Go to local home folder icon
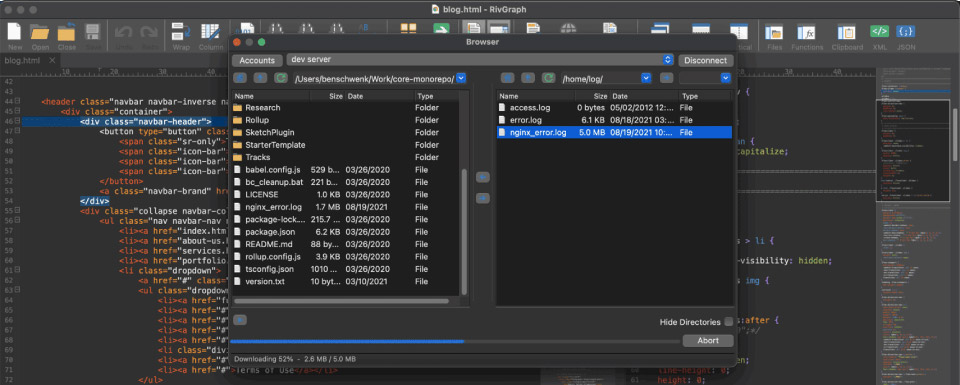Screen dimensions: 960x385 241,78
